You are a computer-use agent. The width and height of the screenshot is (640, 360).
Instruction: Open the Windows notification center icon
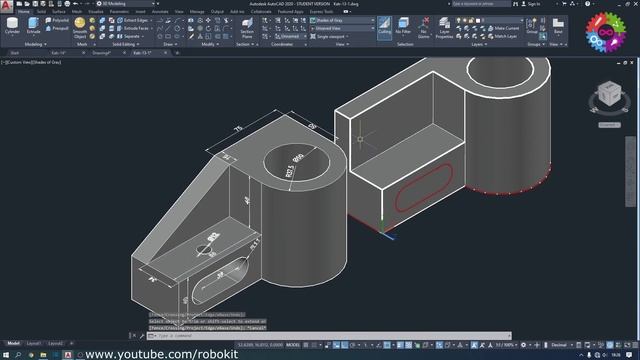click(x=629, y=355)
